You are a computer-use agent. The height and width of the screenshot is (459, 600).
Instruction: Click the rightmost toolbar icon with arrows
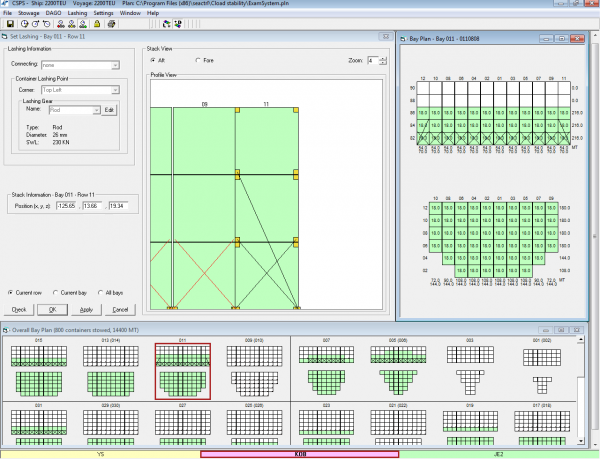click(177, 24)
